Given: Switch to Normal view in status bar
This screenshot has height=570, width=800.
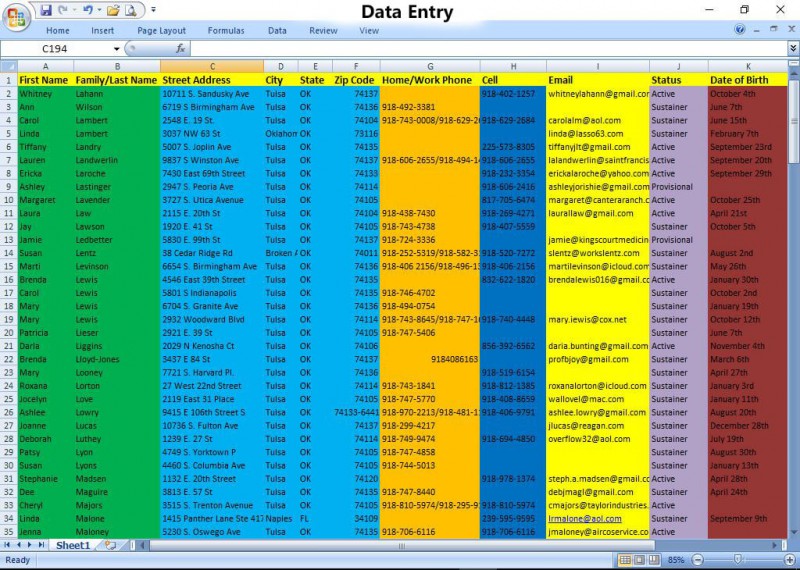Looking at the screenshot, I should [x=624, y=560].
